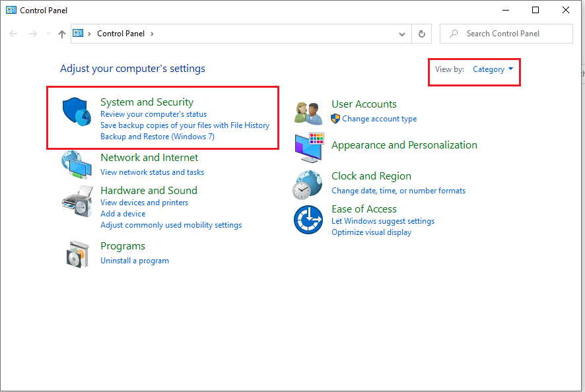The width and height of the screenshot is (585, 392).
Task: Click the Appearance and Personalization monitor icon
Action: [308, 147]
